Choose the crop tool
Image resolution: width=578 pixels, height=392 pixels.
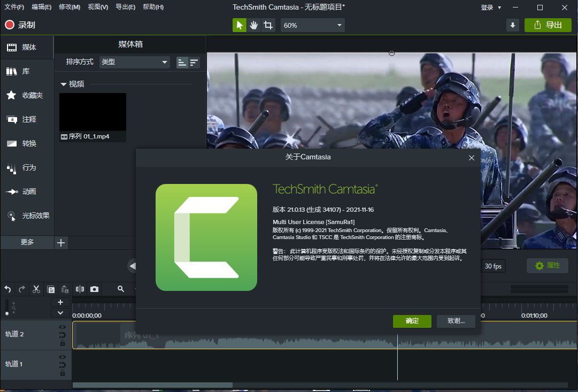point(268,25)
